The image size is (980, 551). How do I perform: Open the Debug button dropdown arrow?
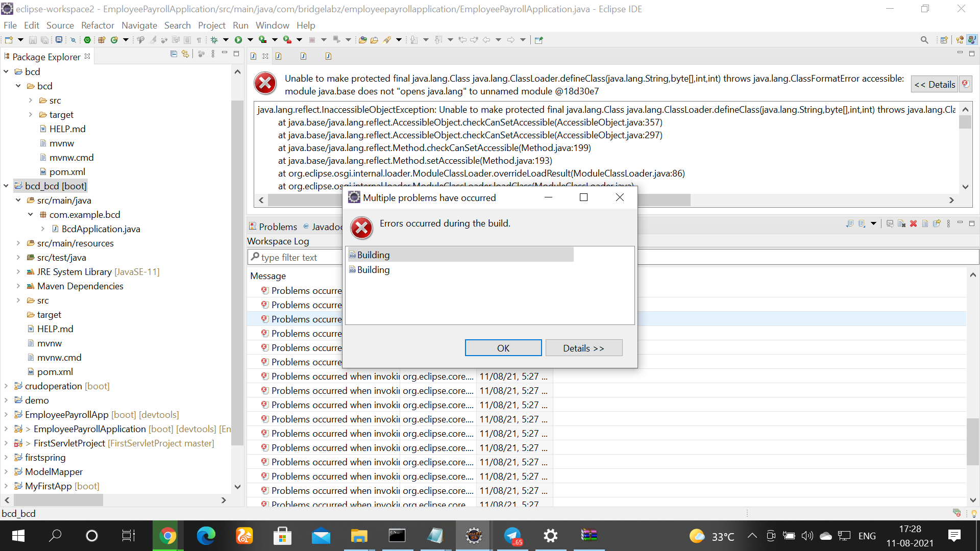pos(226,40)
